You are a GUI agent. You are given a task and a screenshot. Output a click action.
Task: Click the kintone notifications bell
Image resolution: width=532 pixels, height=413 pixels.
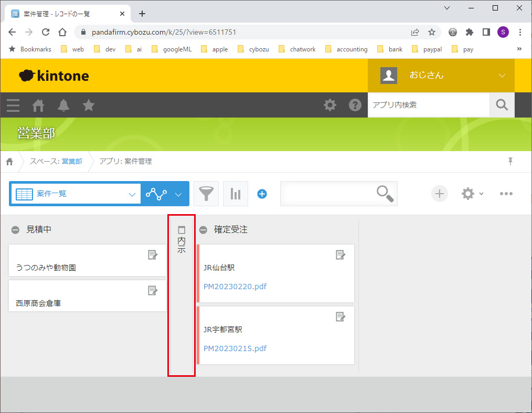[x=63, y=105]
